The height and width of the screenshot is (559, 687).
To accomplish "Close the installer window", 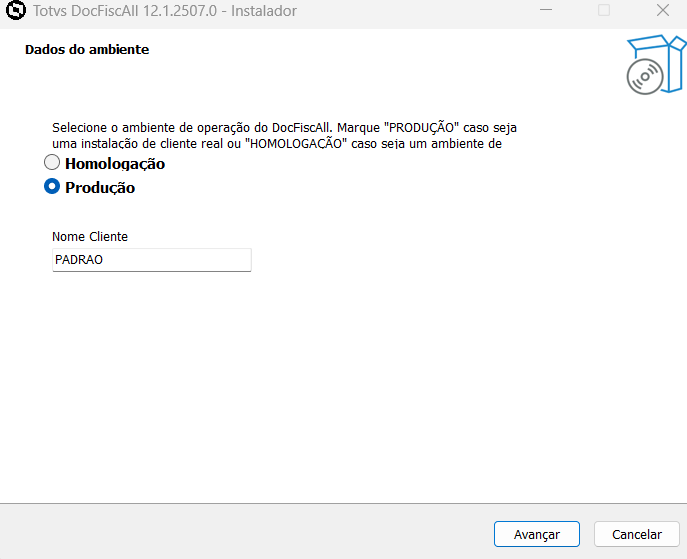I will coord(662,10).
